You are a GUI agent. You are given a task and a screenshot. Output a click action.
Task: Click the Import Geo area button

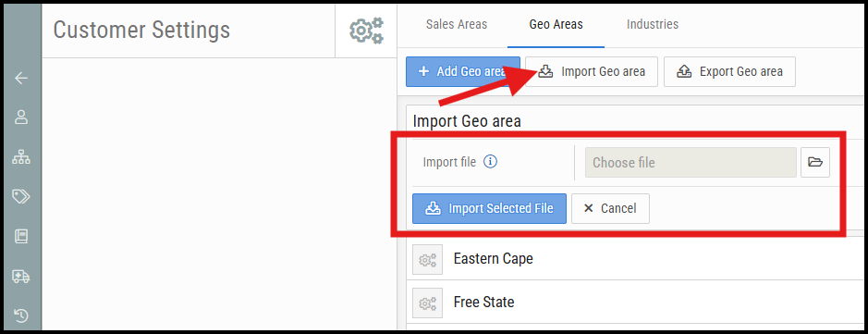(x=592, y=71)
